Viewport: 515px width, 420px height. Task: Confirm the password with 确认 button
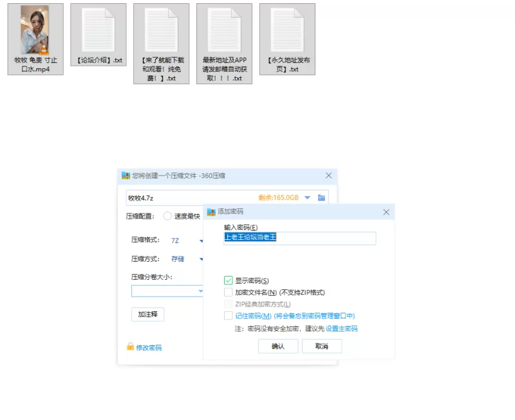pyautogui.click(x=278, y=346)
